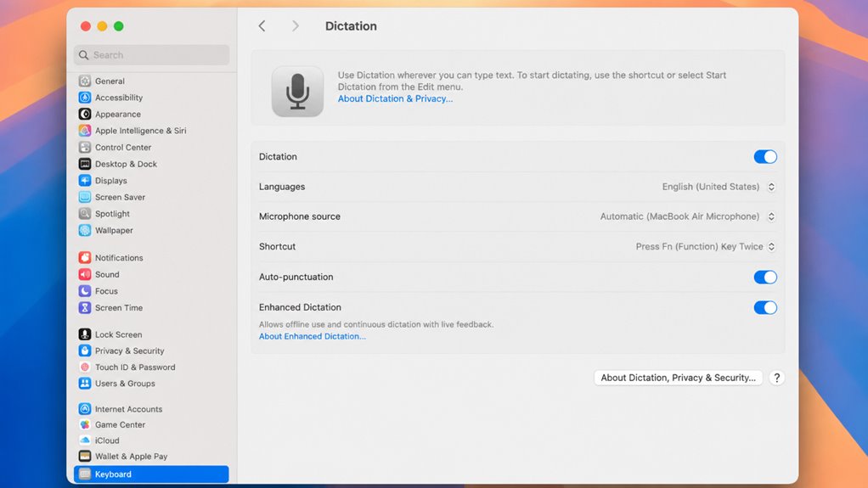Click the magnifying glass search icon
Image resolution: width=868 pixels, height=488 pixels.
click(83, 55)
